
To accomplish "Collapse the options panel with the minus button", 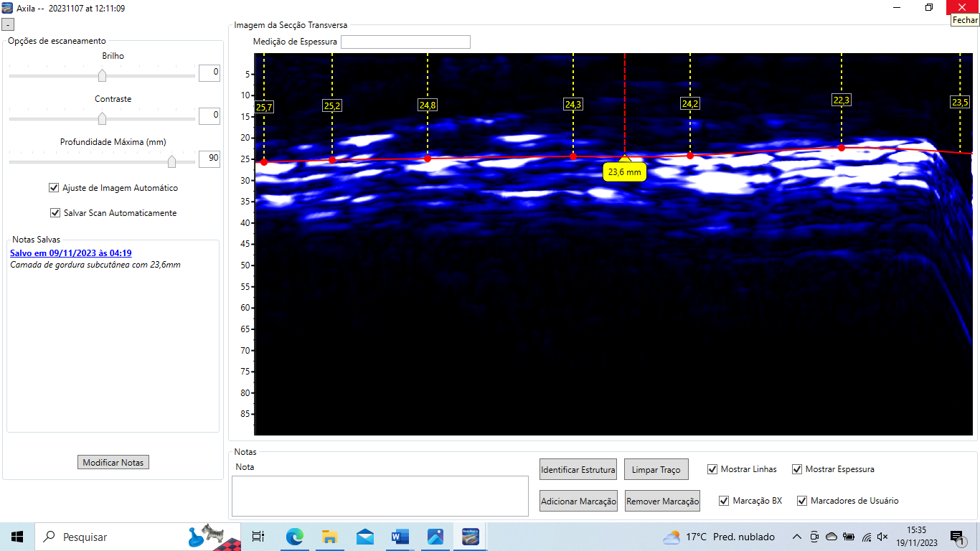I will [x=8, y=24].
